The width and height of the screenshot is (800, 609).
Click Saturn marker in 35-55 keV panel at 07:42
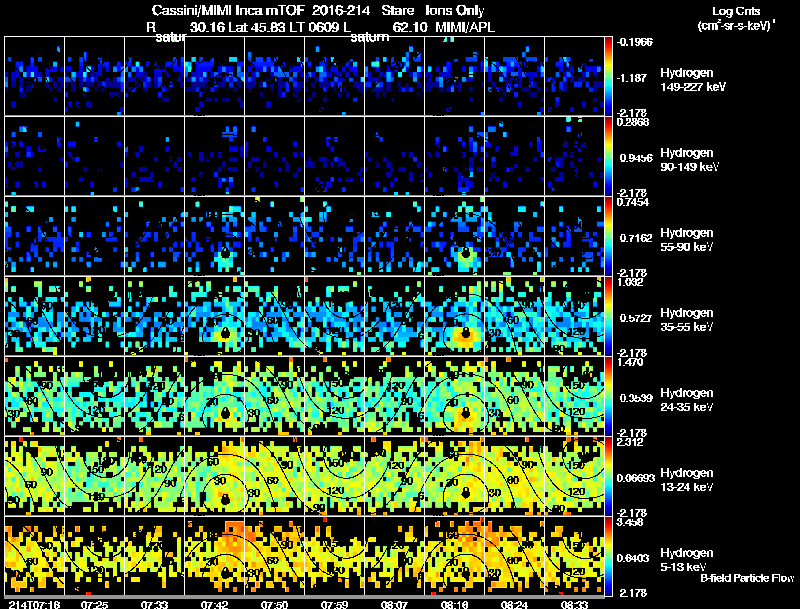click(x=225, y=333)
